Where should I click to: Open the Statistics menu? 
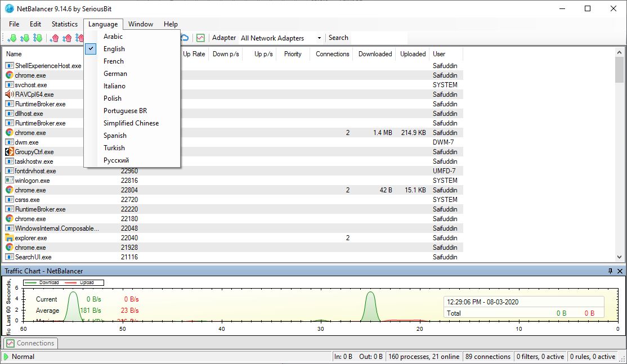pos(64,24)
